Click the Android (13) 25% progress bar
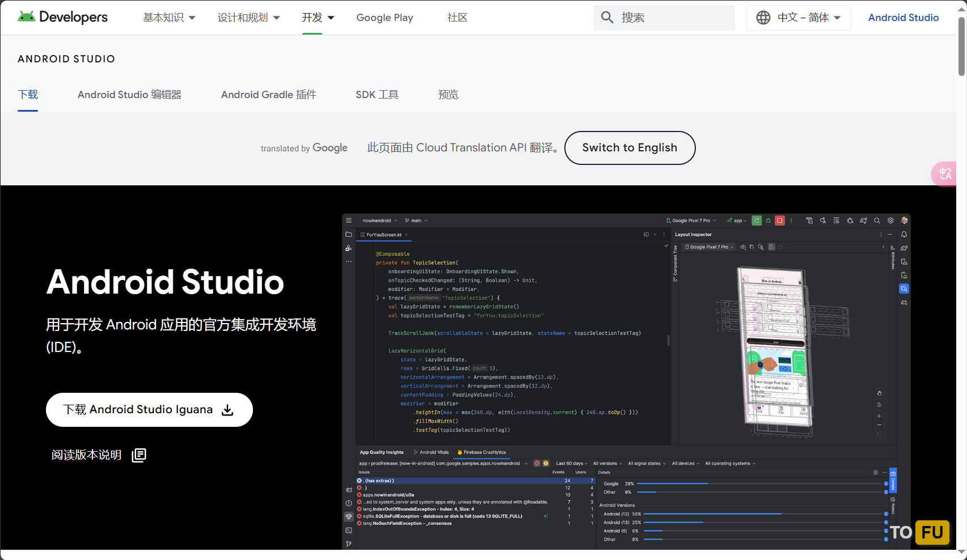 click(x=763, y=523)
